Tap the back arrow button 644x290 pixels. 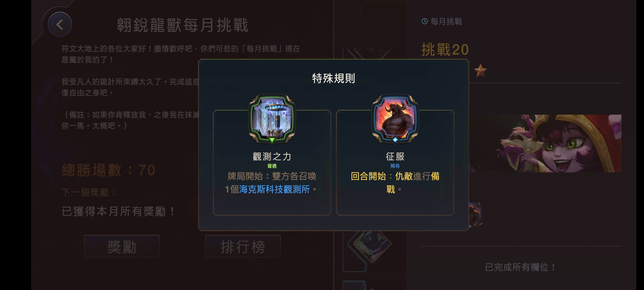click(60, 25)
